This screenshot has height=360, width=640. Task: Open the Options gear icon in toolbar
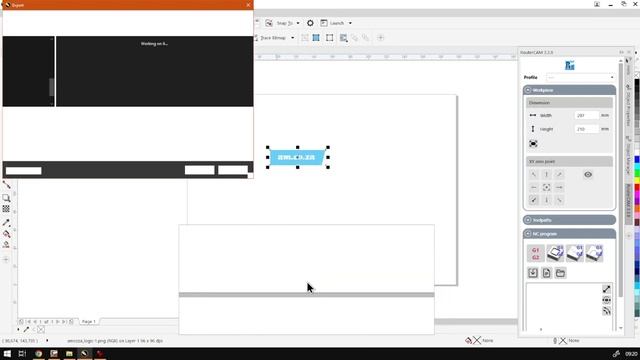(x=310, y=23)
